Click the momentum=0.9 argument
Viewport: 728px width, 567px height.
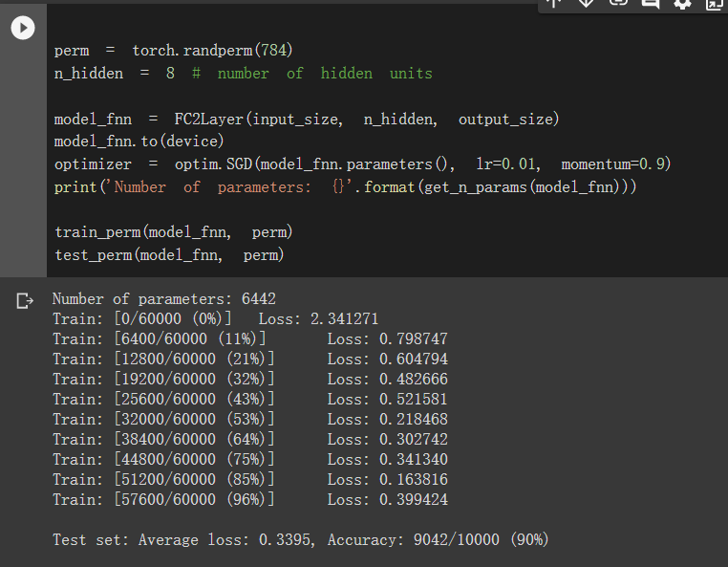[615, 164]
